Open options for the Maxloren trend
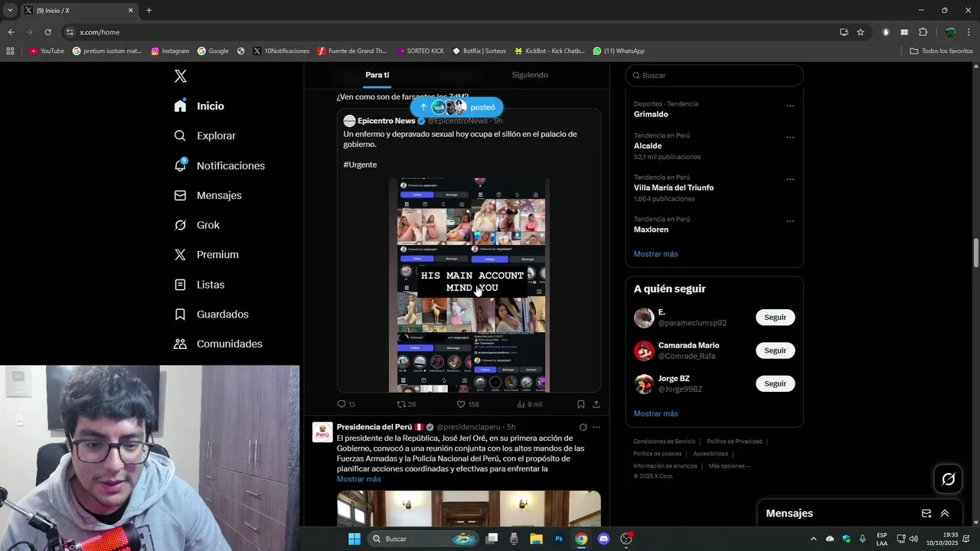 [790, 222]
